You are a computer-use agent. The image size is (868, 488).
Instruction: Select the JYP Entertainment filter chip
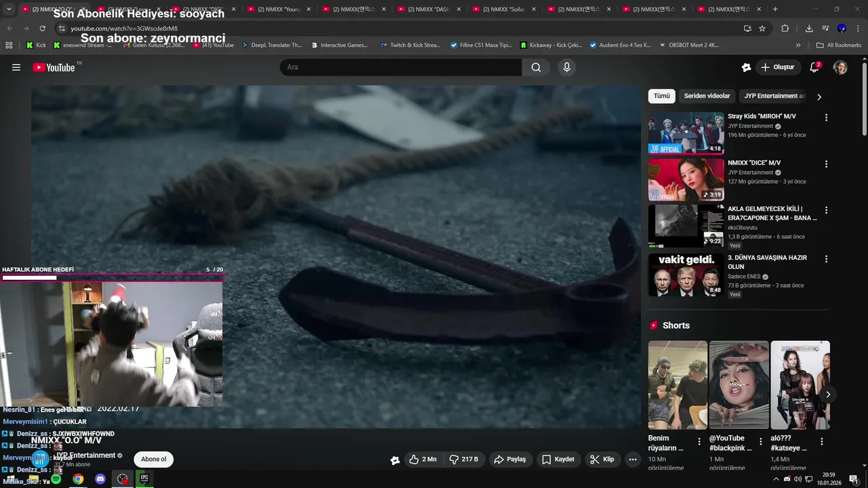(x=774, y=96)
